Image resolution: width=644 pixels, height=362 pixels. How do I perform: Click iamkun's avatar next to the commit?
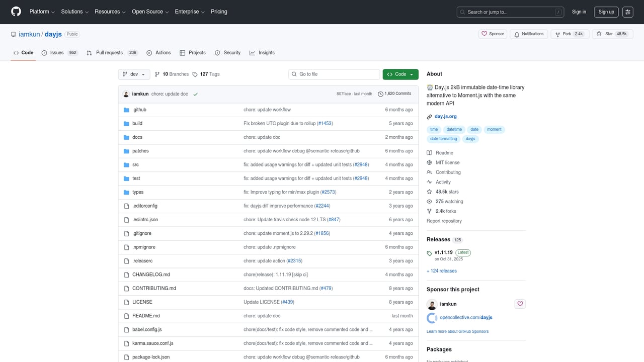coord(126,94)
